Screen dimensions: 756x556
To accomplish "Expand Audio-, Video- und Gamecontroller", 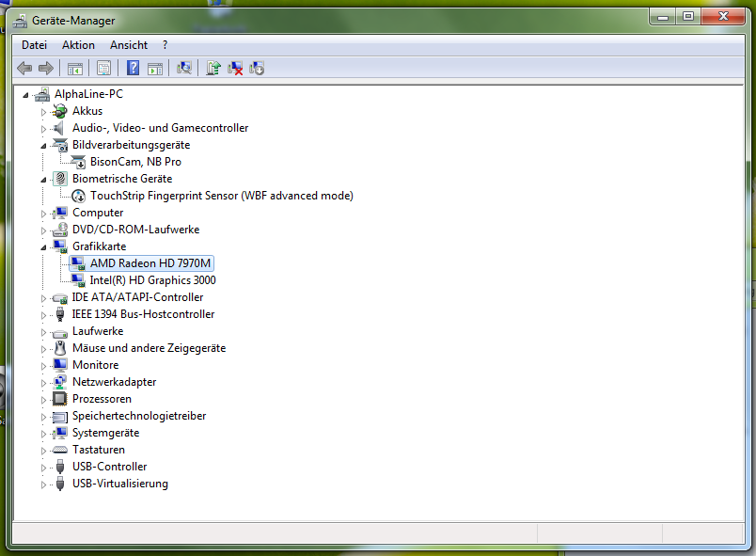I will [x=43, y=129].
